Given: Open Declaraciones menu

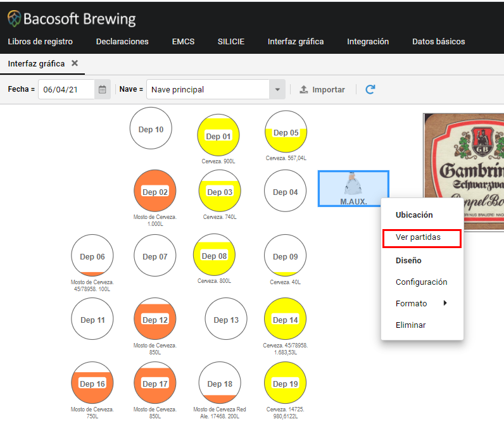Looking at the screenshot, I should pos(122,42).
